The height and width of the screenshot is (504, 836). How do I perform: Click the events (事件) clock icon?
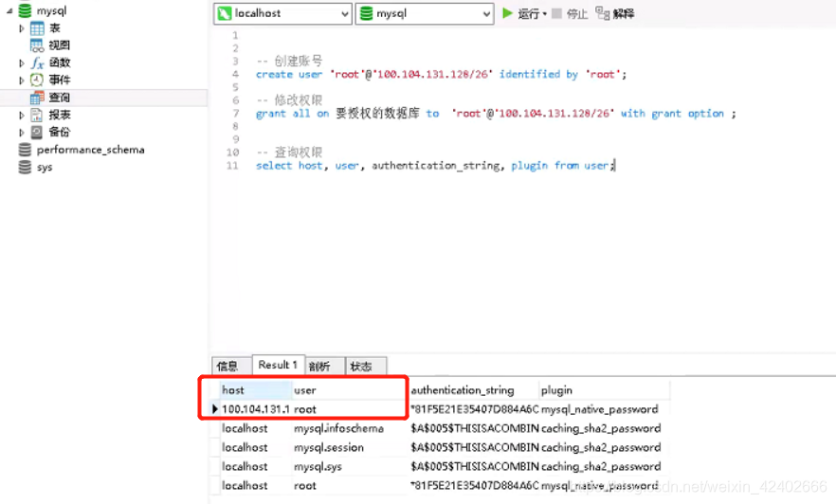[37, 80]
